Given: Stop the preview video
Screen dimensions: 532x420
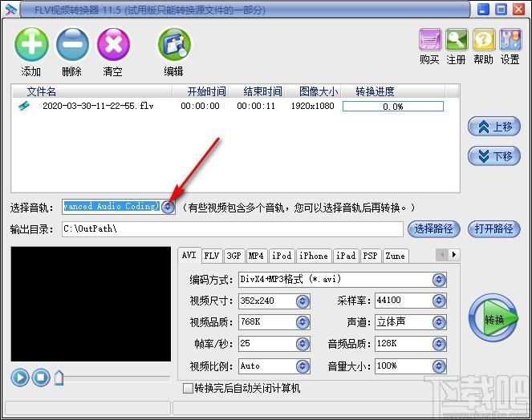Looking at the screenshot, I should coord(41,378).
